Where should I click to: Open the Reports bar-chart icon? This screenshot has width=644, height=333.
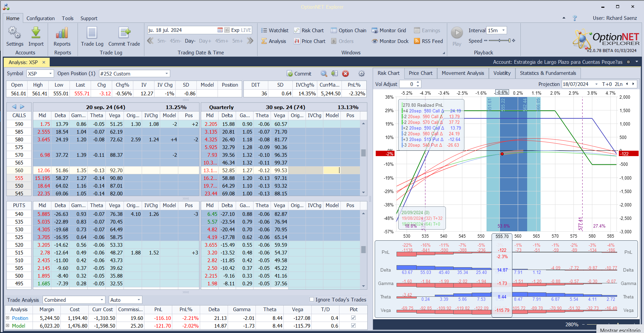62,33
